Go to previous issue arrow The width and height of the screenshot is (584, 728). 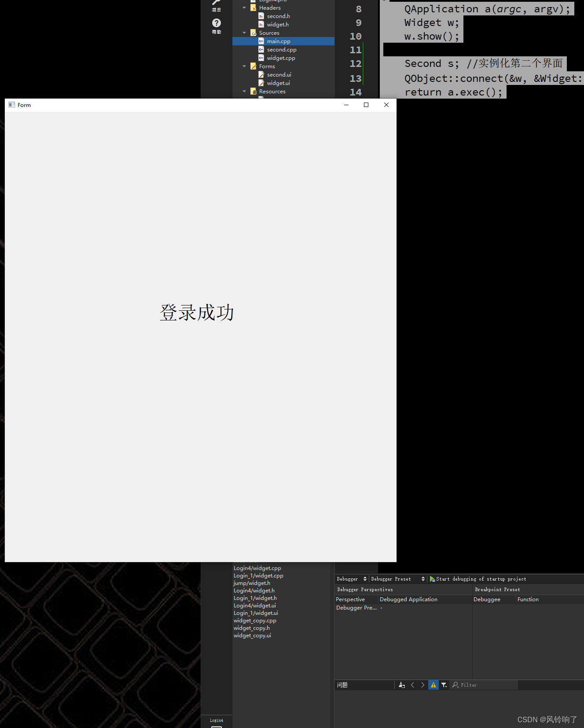[412, 685]
